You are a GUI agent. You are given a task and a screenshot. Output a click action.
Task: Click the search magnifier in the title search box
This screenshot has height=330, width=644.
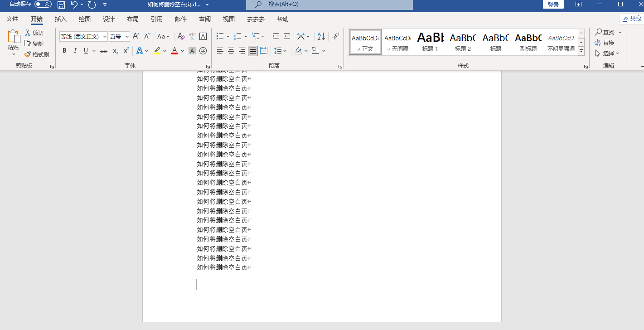(x=258, y=5)
